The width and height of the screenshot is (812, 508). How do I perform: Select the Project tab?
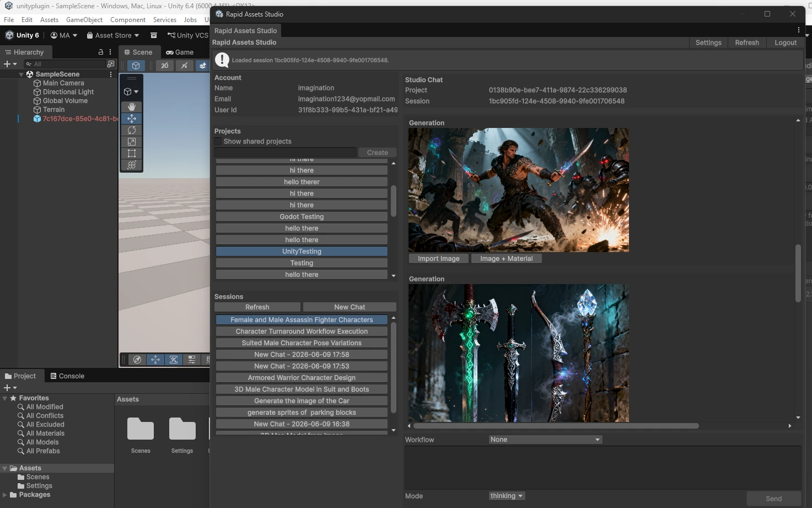(x=20, y=376)
